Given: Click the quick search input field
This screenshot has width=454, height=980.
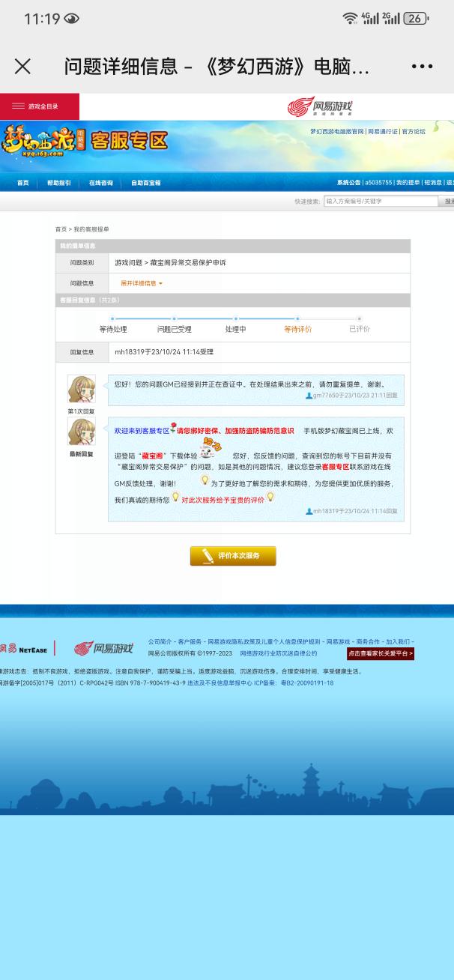Looking at the screenshot, I should coord(381,202).
